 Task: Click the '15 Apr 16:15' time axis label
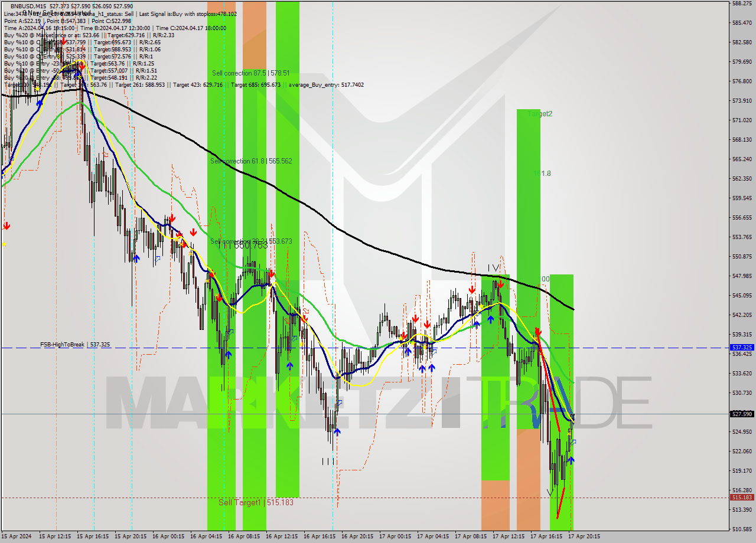(x=93, y=537)
